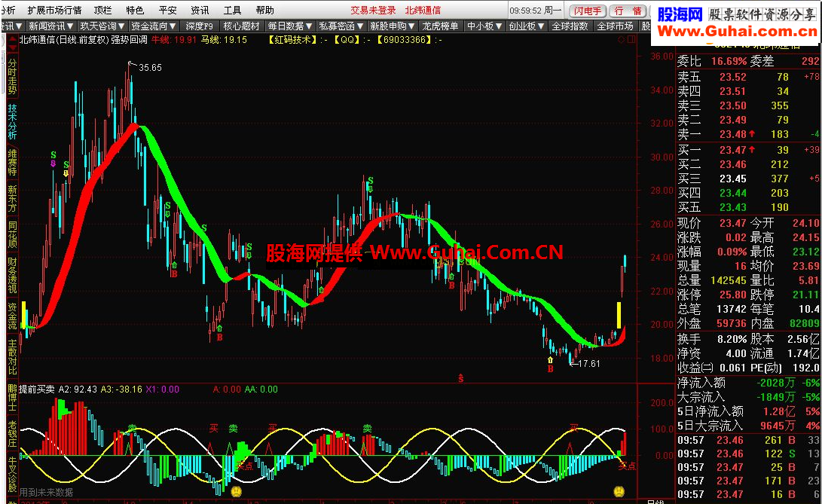Switch to the 资金流 side tab
Image resolution: width=822 pixels, height=504 pixels.
13,316
